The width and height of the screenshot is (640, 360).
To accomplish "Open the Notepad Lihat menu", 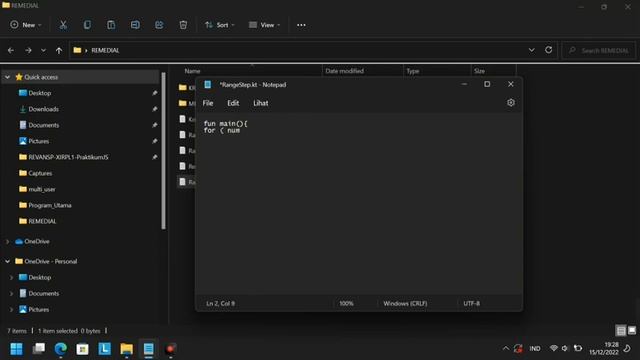I will coord(261,103).
